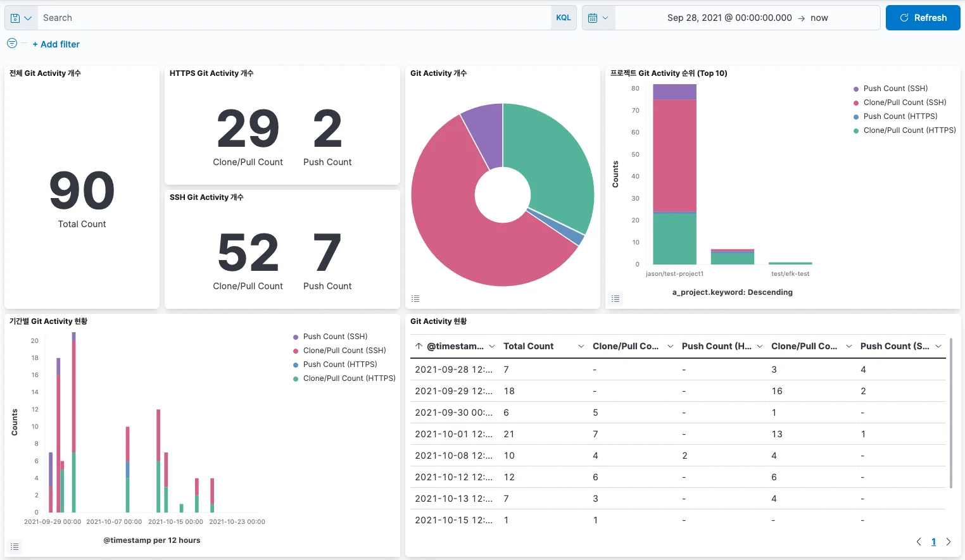The width and height of the screenshot is (965, 560).
Task: Click Clone/Pull Count (SSH) pink legend dot
Action: 856,103
